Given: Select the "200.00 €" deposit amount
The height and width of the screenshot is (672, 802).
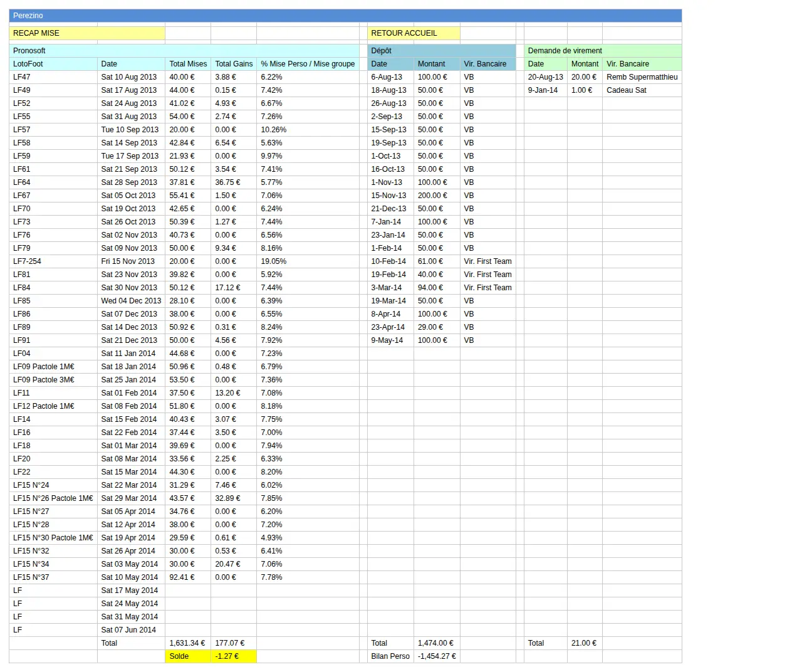Looking at the screenshot, I should coord(437,196).
